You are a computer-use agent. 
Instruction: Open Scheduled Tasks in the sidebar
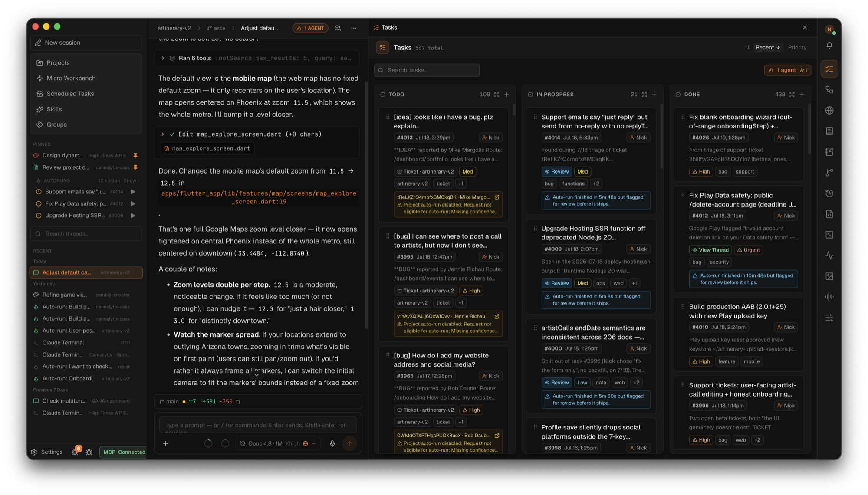(86, 94)
